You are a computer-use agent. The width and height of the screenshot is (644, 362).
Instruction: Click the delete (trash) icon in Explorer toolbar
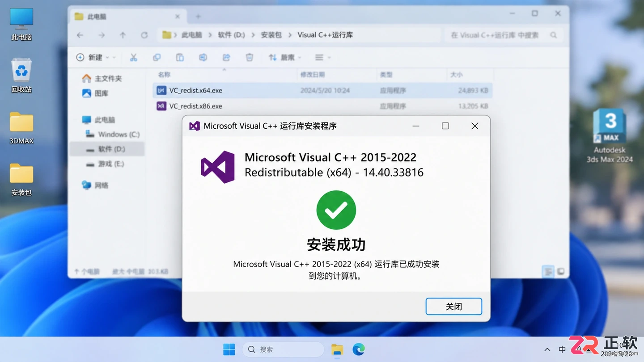250,57
